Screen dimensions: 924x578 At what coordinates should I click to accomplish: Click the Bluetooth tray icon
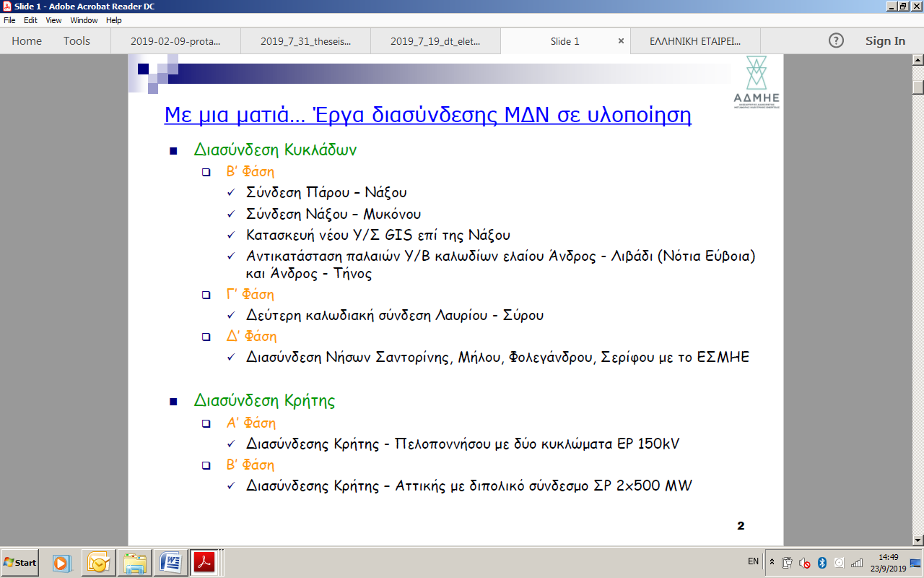(821, 563)
